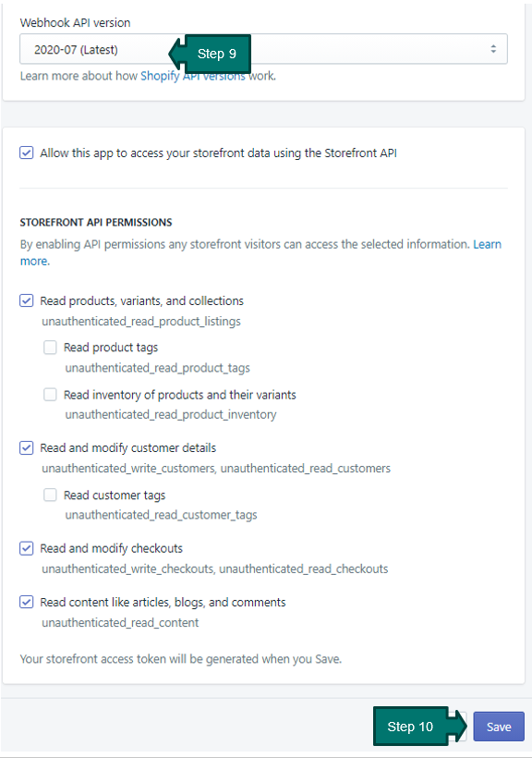Image resolution: width=532 pixels, height=758 pixels.
Task: Click the Save button
Action: tap(499, 727)
